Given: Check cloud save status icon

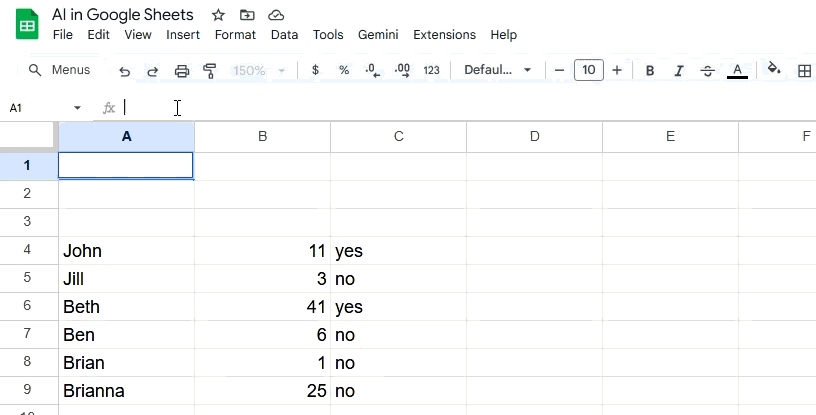Looking at the screenshot, I should (276, 15).
